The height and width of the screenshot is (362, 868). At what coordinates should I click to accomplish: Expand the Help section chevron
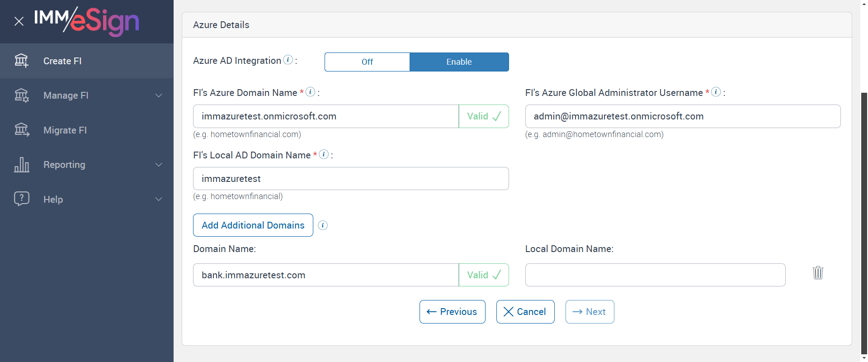159,199
